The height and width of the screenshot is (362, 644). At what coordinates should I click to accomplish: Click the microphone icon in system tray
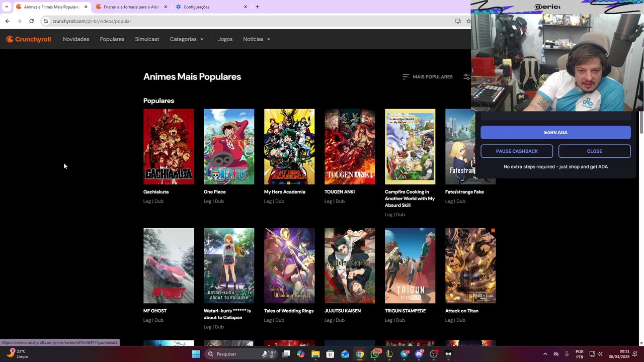[x=567, y=354]
